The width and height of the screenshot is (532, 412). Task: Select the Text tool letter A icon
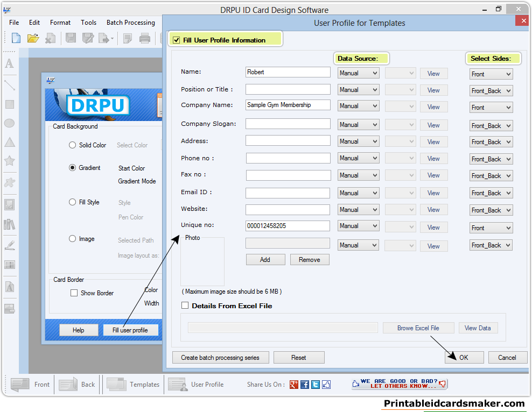10,63
